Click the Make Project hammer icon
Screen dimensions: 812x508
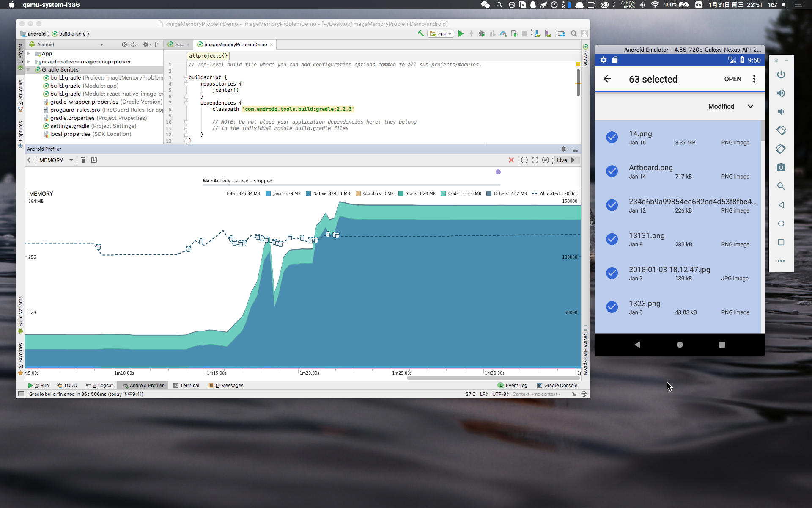tap(420, 33)
